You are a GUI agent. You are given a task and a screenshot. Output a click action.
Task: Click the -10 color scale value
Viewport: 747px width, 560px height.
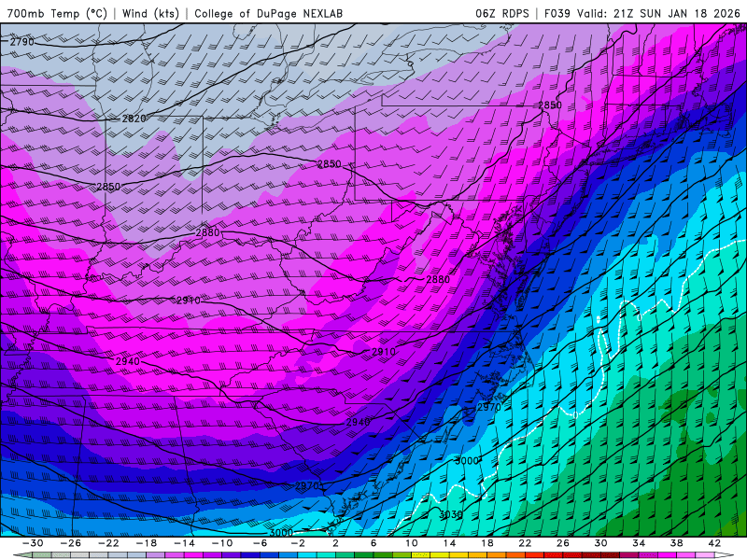(222, 543)
